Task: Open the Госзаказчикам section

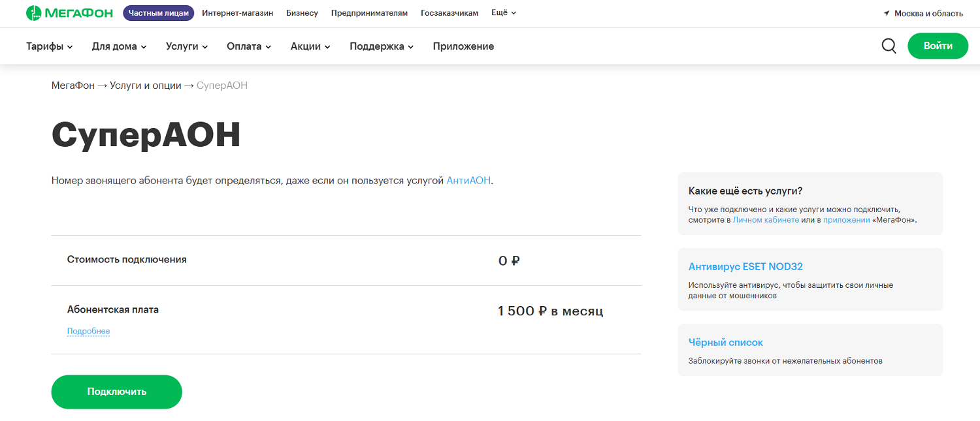Action: pos(449,13)
